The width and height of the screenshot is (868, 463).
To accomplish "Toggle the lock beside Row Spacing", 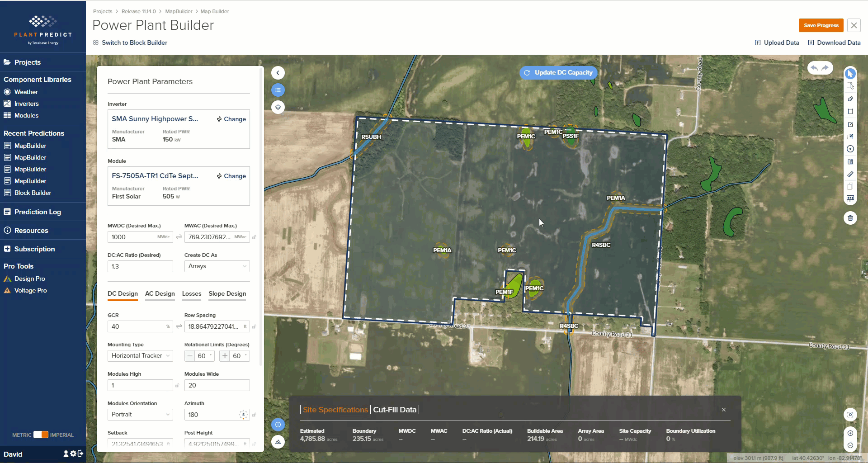I will click(254, 326).
